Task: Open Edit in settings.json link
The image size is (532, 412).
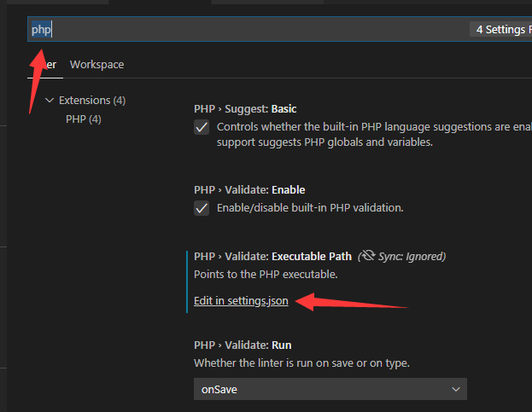Action: tap(241, 301)
